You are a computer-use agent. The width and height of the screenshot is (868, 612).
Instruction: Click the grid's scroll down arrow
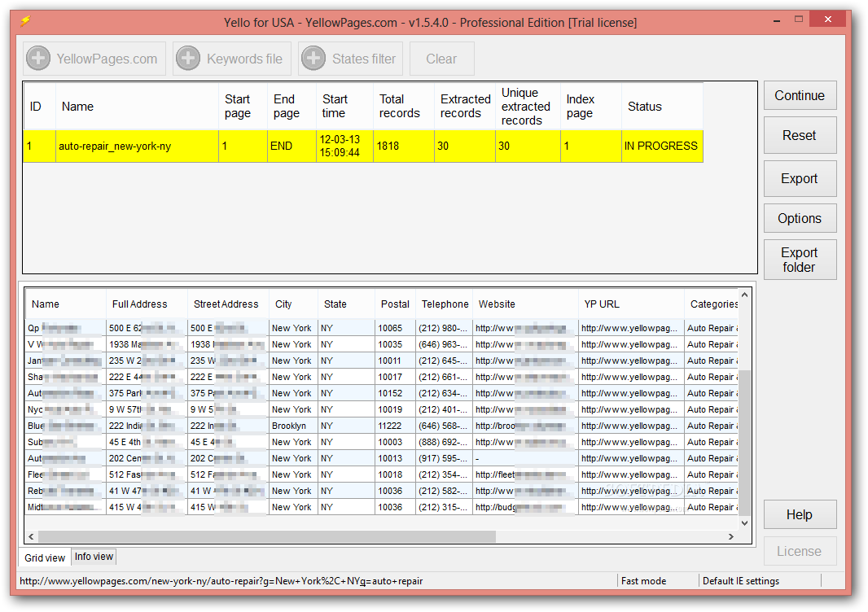744,523
